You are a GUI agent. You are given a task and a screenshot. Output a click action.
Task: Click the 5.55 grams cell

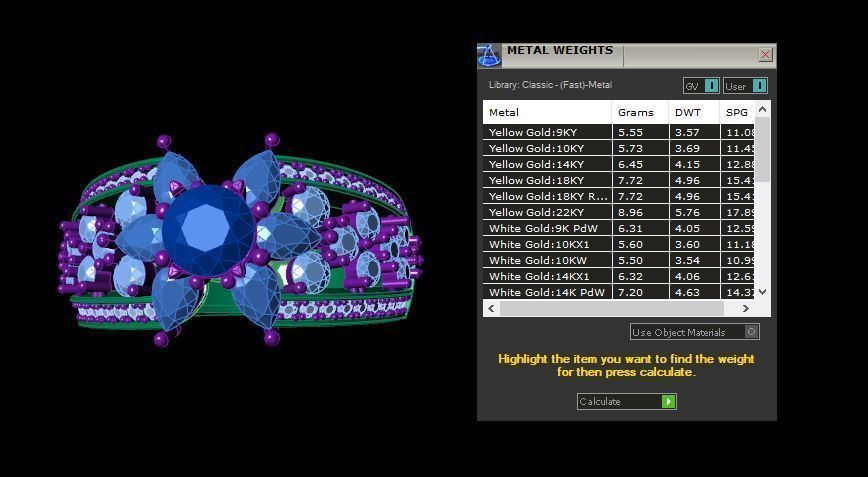(640, 132)
